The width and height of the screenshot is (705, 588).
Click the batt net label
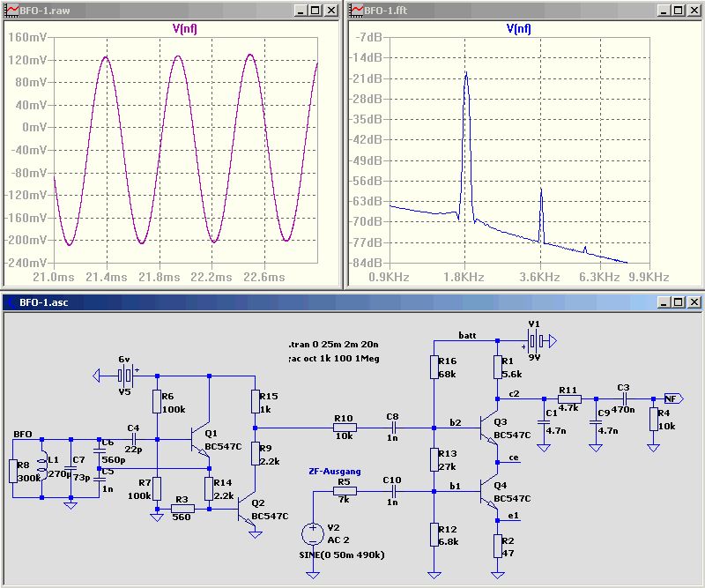pos(467,335)
